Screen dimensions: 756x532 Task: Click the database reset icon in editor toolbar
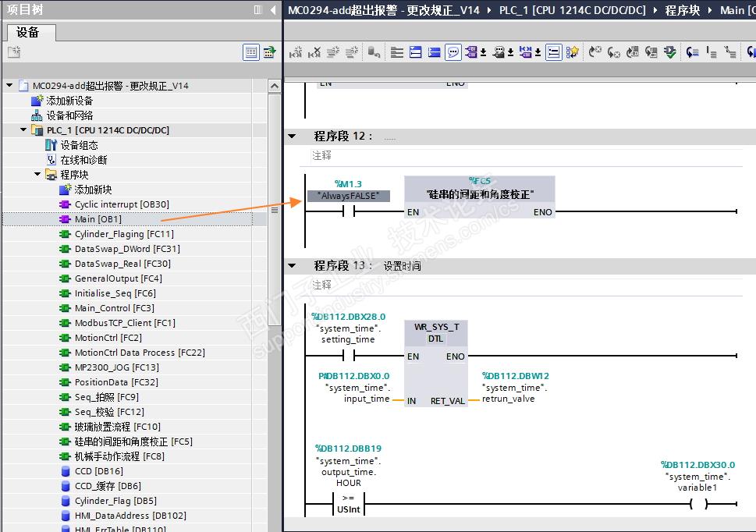click(x=374, y=52)
